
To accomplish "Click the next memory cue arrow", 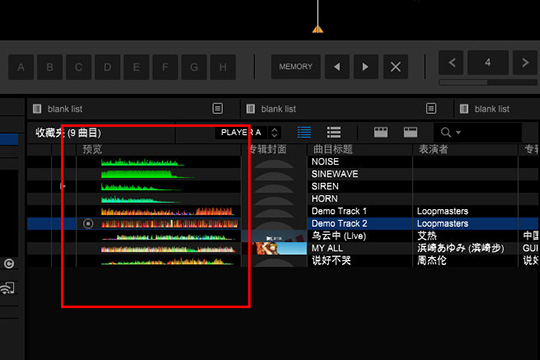I will point(366,66).
